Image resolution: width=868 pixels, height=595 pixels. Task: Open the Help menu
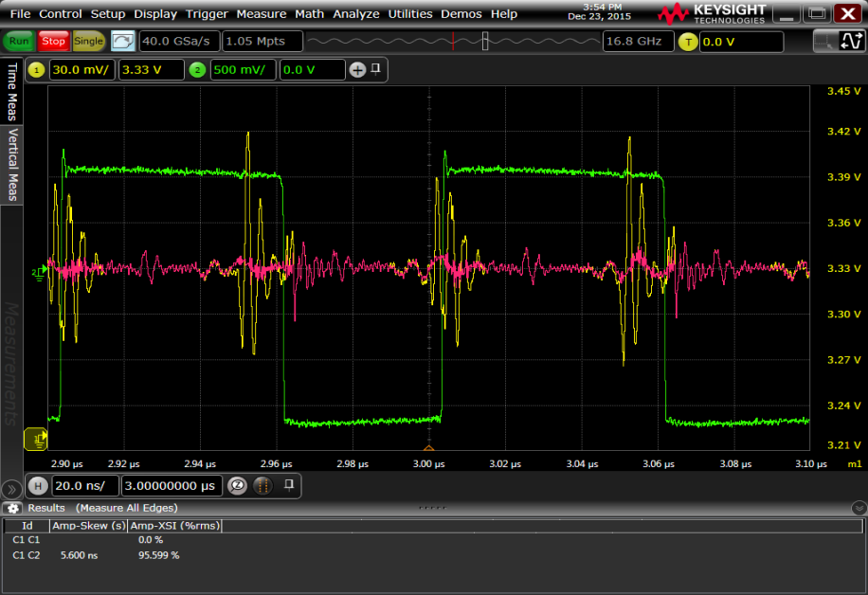[504, 14]
